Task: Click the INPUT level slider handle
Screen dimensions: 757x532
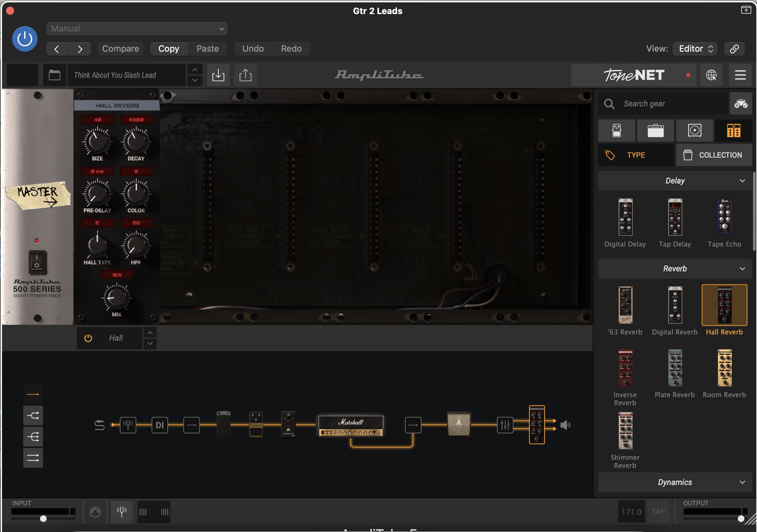Action: coord(43,519)
